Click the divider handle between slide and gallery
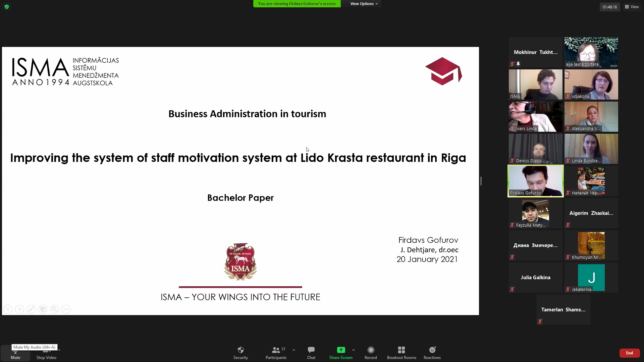The image size is (644, 362). click(x=481, y=181)
